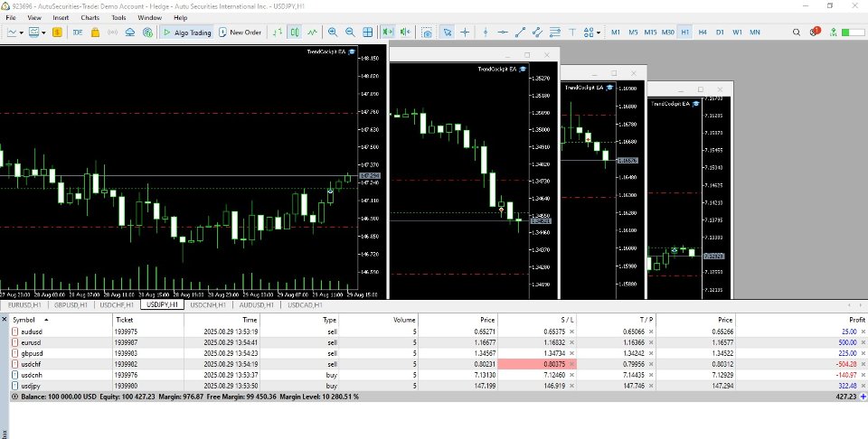The width and height of the screenshot is (868, 439).
Task: Set timeframe to M1
Action: [616, 33]
